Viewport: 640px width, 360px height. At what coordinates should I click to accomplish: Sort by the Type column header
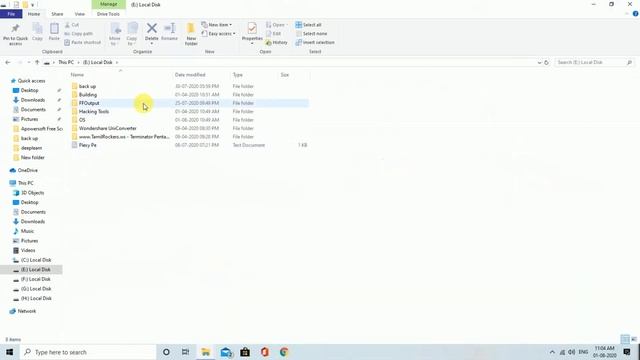point(238,75)
